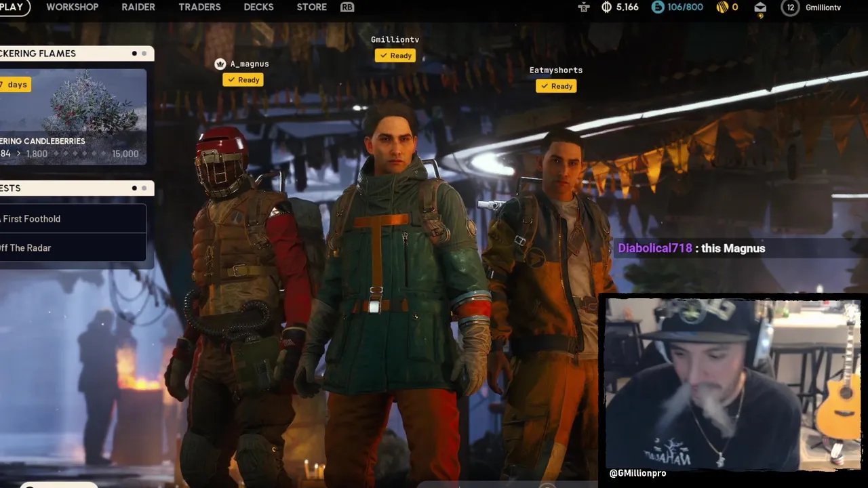Click the Candleberries progress diamonds track

click(79, 154)
